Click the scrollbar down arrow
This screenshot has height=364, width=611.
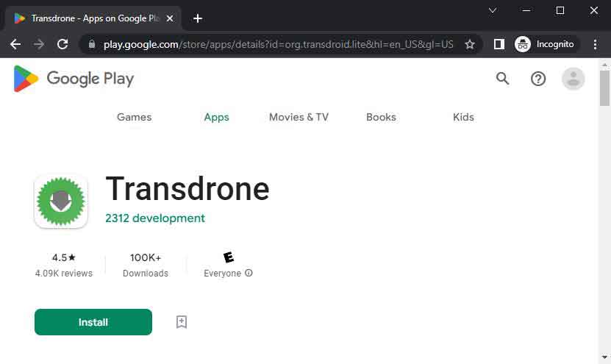tap(604, 357)
